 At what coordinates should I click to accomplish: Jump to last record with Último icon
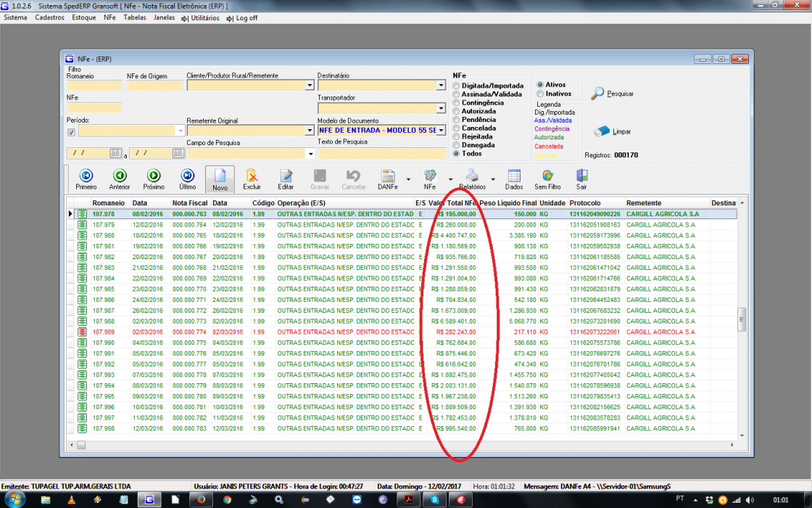[188, 175]
